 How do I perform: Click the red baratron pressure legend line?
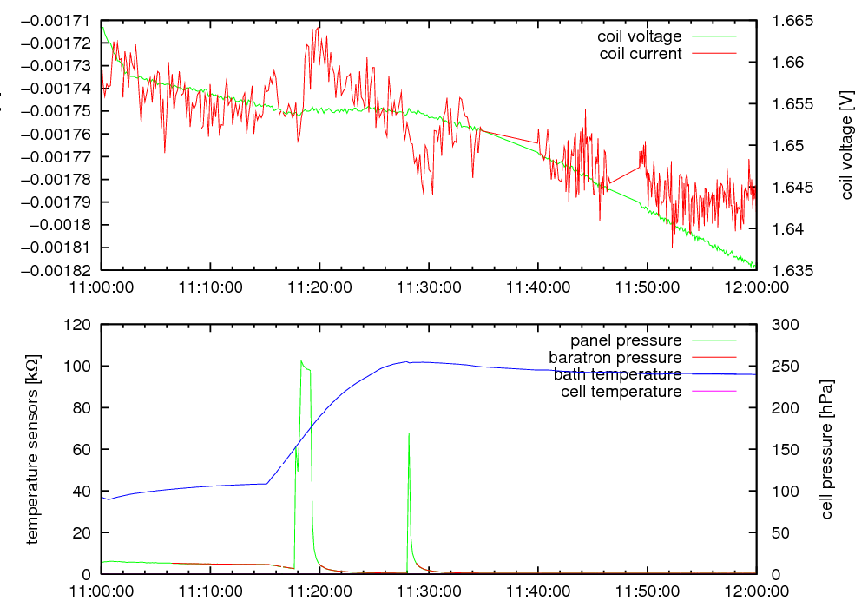click(x=713, y=357)
